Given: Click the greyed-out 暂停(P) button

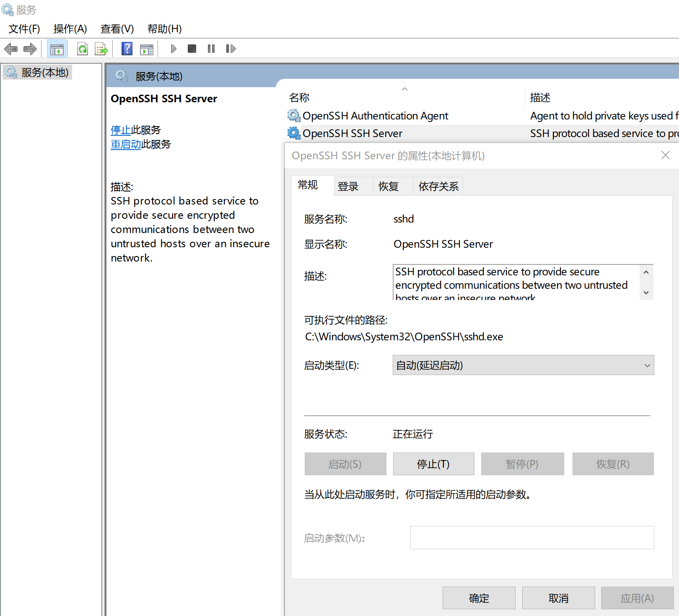Looking at the screenshot, I should [522, 464].
